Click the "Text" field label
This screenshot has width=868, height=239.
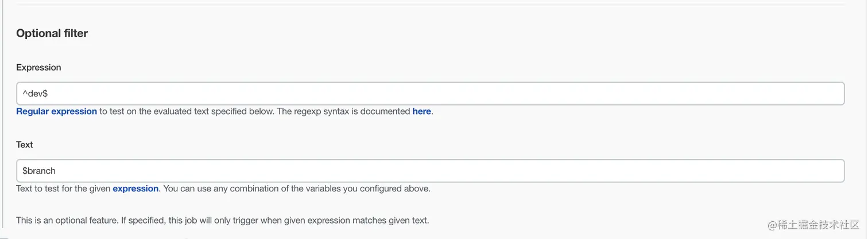point(25,144)
